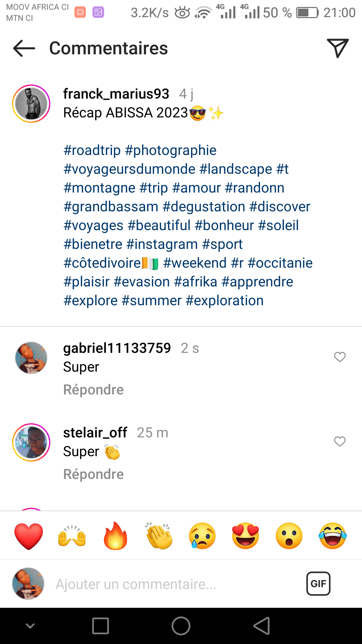Tap the back arrow next to Commentaires
The image size is (362, 644).
[x=24, y=48]
